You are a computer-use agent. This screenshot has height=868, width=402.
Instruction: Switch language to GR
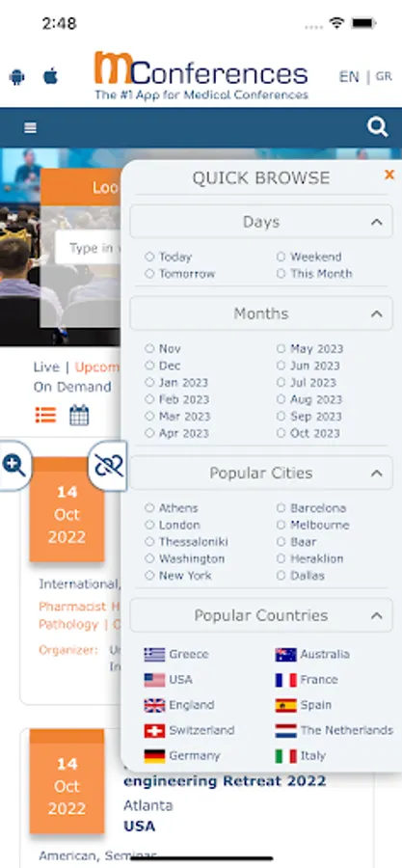pos(384,76)
